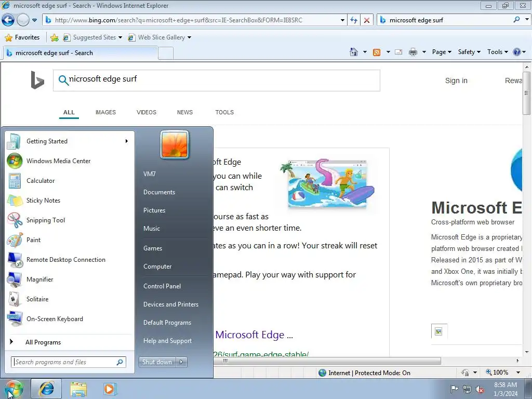532x399 pixels.
Task: Click the Refresh button next to the address bar
Action: [x=354, y=20]
